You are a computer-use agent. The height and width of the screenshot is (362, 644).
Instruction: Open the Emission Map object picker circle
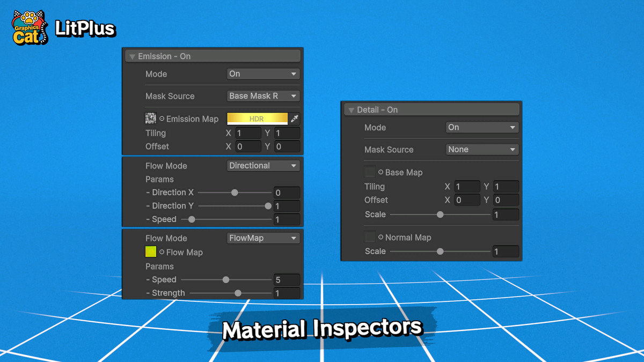tap(162, 119)
